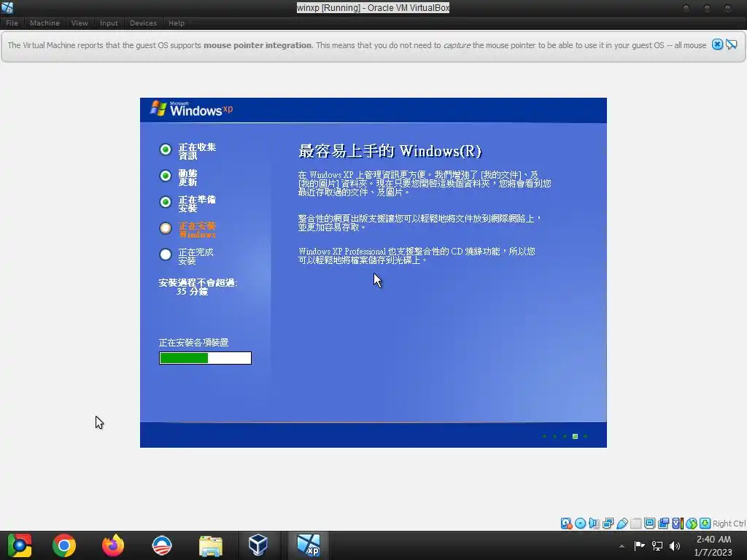Click the virtualization features V indicator
Image resolution: width=747 pixels, height=560 pixels.
click(678, 524)
